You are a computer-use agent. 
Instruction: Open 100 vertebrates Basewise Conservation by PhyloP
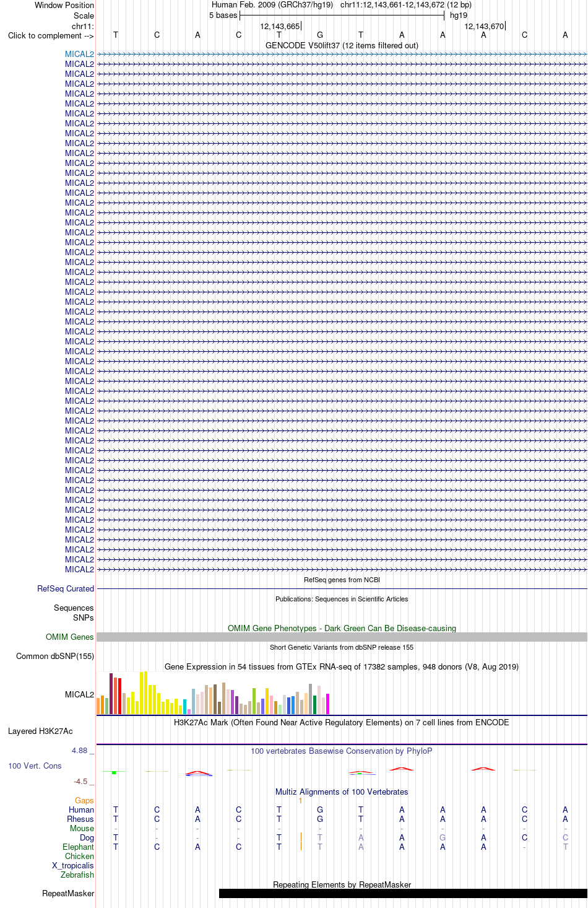pyautogui.click(x=342, y=751)
